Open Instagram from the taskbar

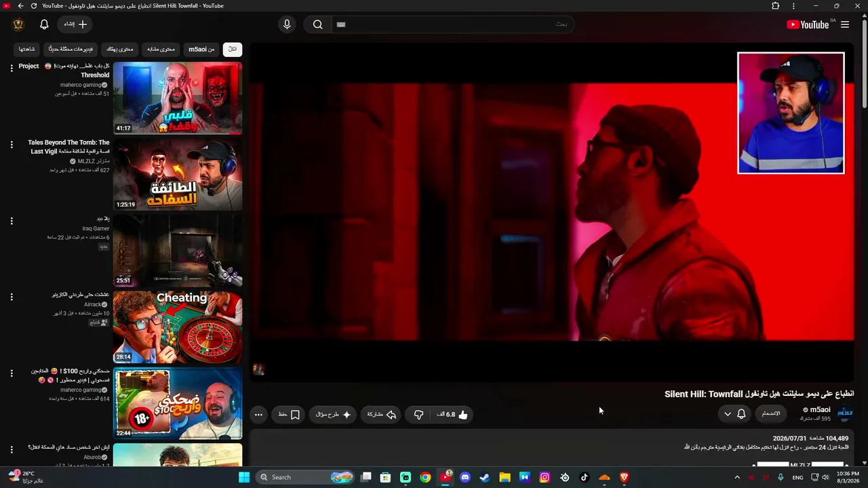point(545,477)
